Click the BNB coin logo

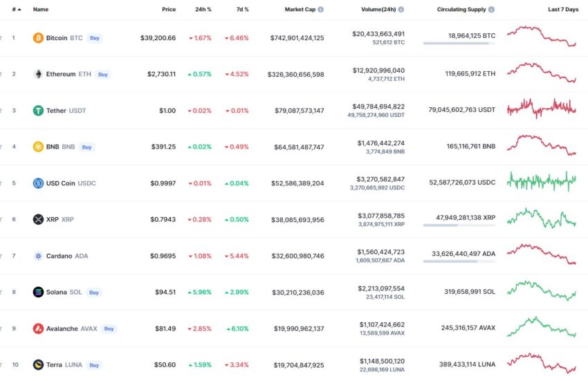[x=38, y=147]
